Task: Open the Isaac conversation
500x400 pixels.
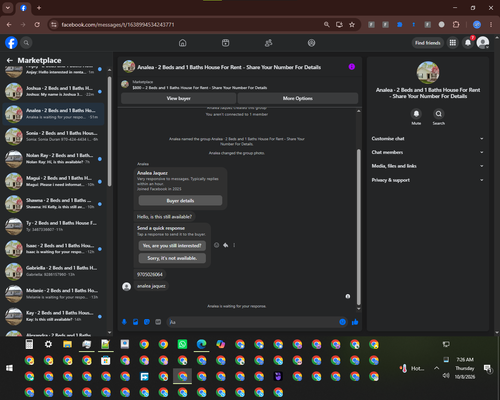Action: coord(53,249)
